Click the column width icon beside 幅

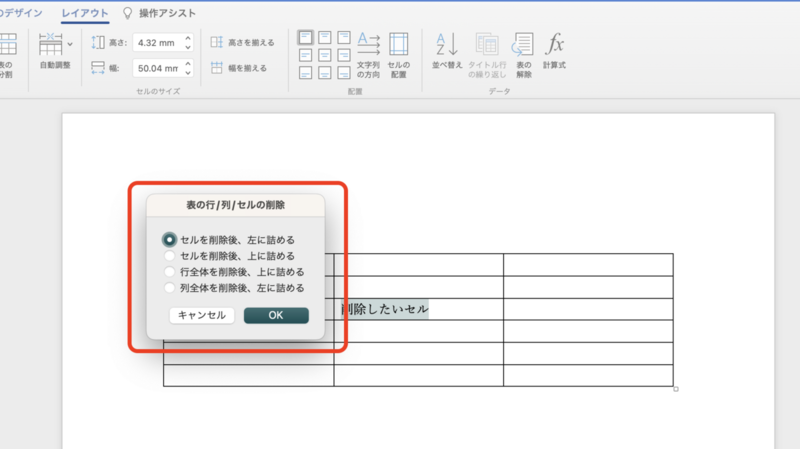(x=98, y=68)
